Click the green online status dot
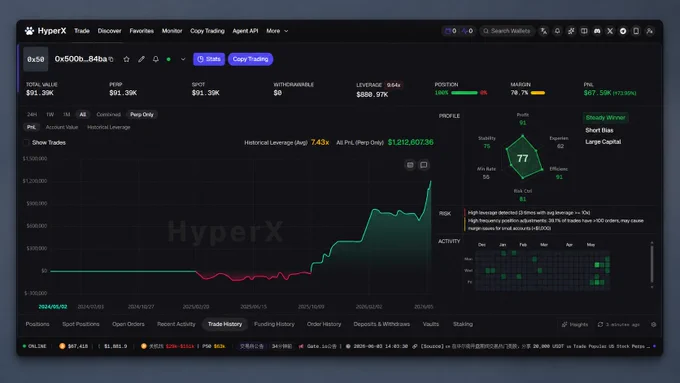 (169, 59)
